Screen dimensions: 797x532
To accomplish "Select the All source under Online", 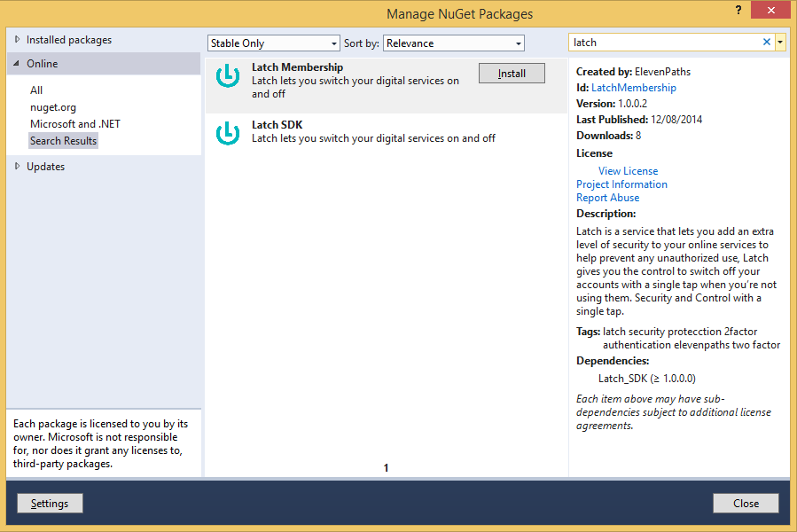I will click(36, 90).
